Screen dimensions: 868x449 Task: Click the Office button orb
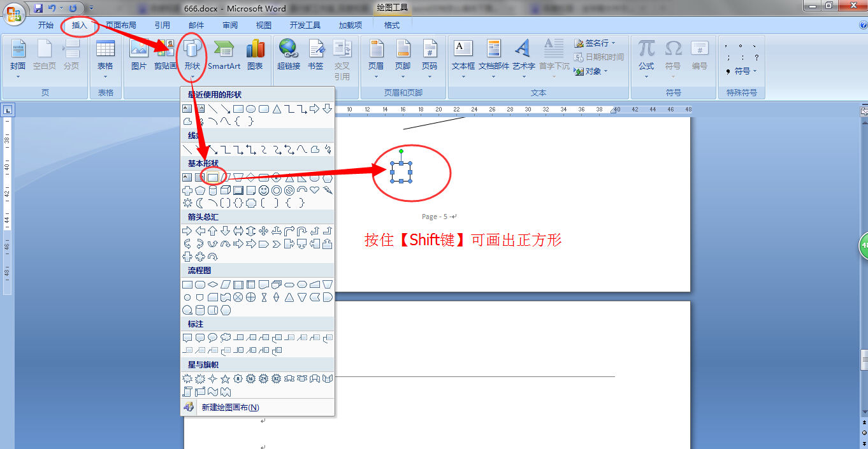(14, 13)
